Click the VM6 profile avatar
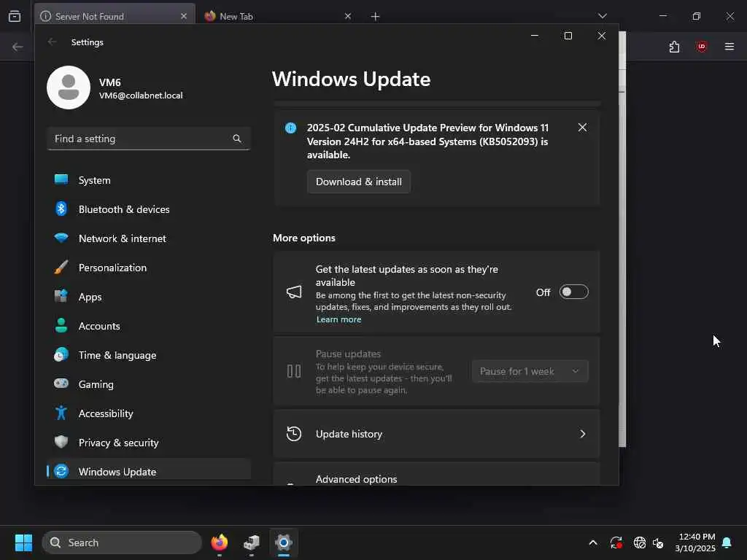The image size is (747, 560). click(x=69, y=87)
